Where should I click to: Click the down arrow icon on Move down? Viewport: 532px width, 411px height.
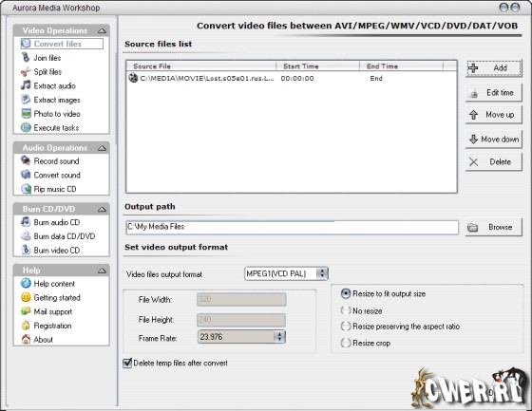coord(473,139)
